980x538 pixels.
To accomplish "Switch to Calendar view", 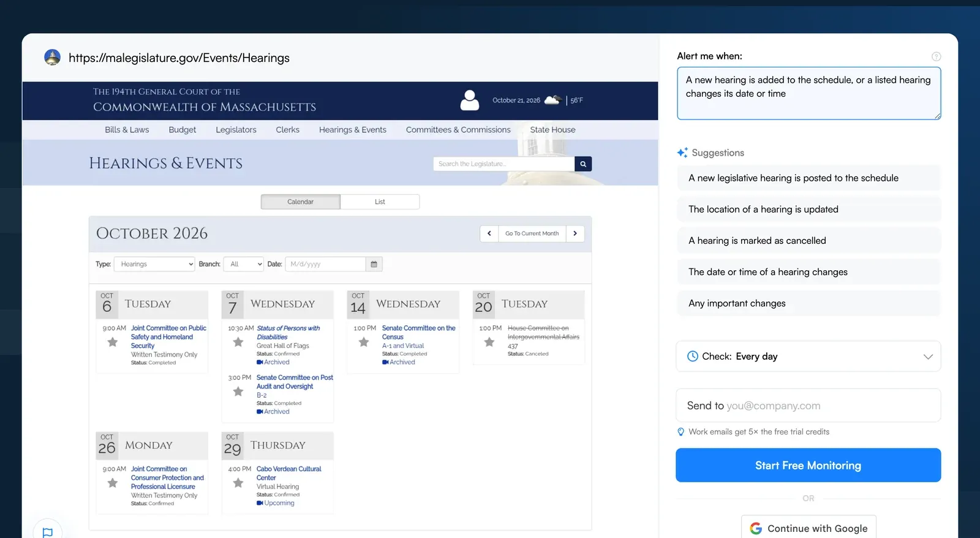I will point(301,202).
